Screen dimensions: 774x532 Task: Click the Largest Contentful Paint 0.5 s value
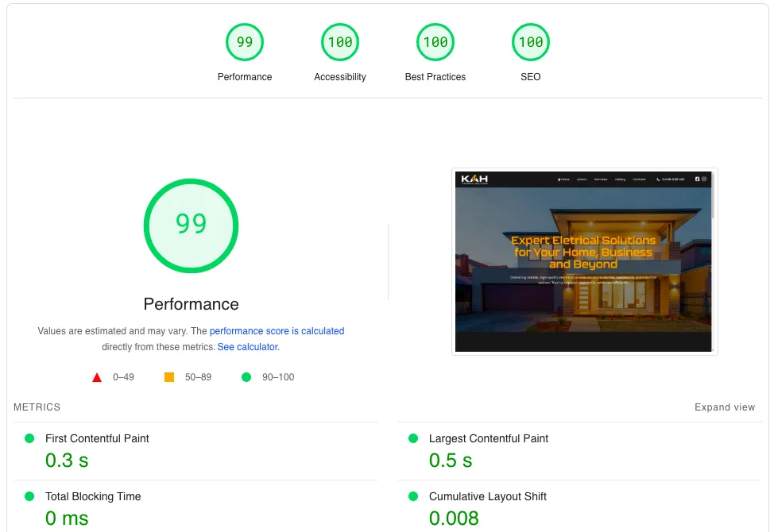click(x=451, y=461)
